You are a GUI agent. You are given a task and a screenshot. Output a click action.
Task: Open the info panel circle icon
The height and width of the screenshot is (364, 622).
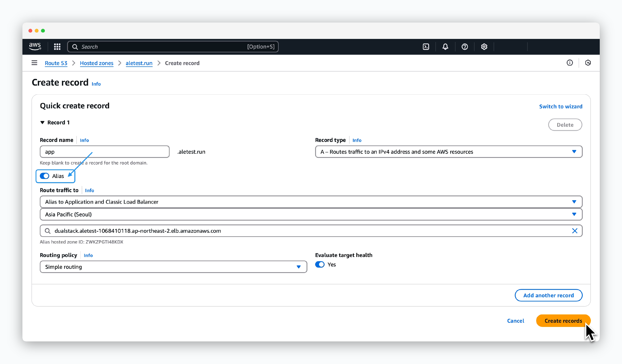coord(570,63)
